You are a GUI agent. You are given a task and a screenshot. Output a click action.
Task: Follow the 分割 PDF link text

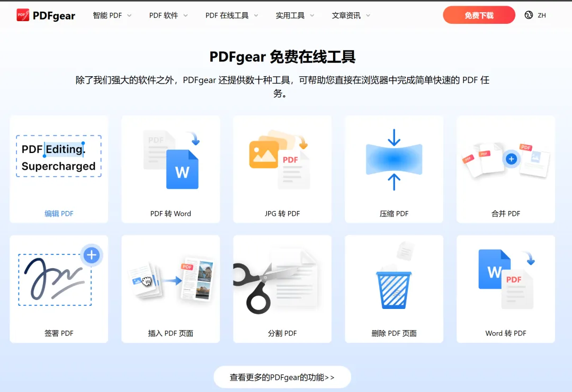click(282, 333)
